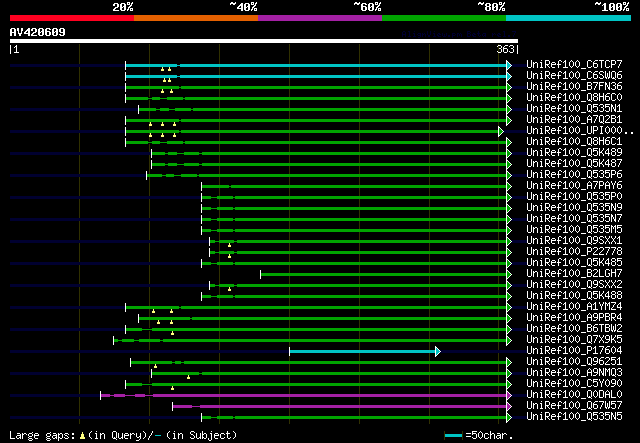Open the UniRef100_Q5K485 label

pos(574,263)
